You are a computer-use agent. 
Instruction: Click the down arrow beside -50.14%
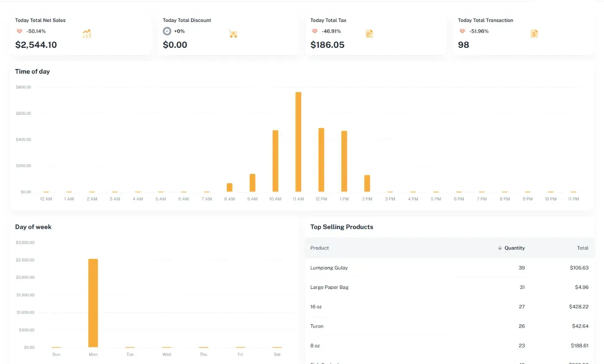[x=19, y=31]
